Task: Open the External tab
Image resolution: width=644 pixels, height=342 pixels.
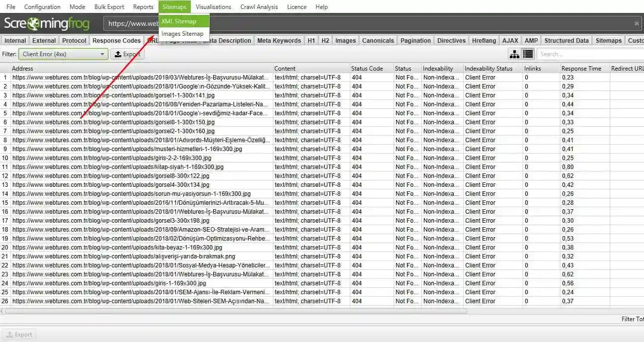Action: click(44, 40)
